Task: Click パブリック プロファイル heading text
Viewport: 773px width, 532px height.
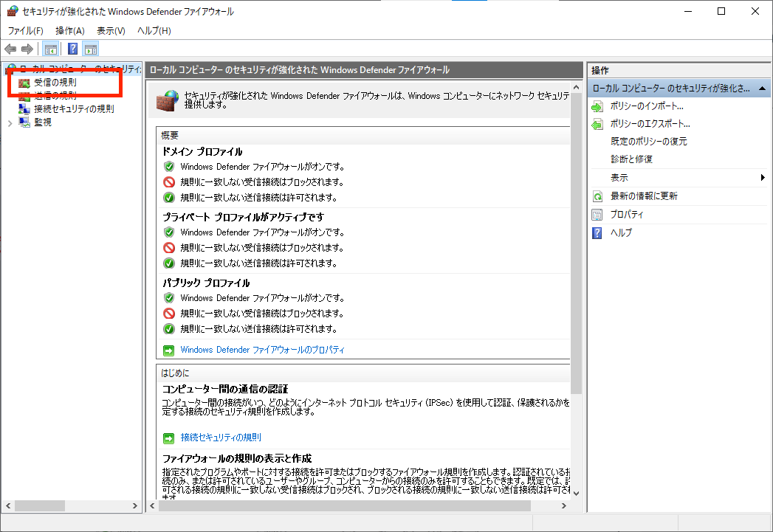Action: click(207, 283)
